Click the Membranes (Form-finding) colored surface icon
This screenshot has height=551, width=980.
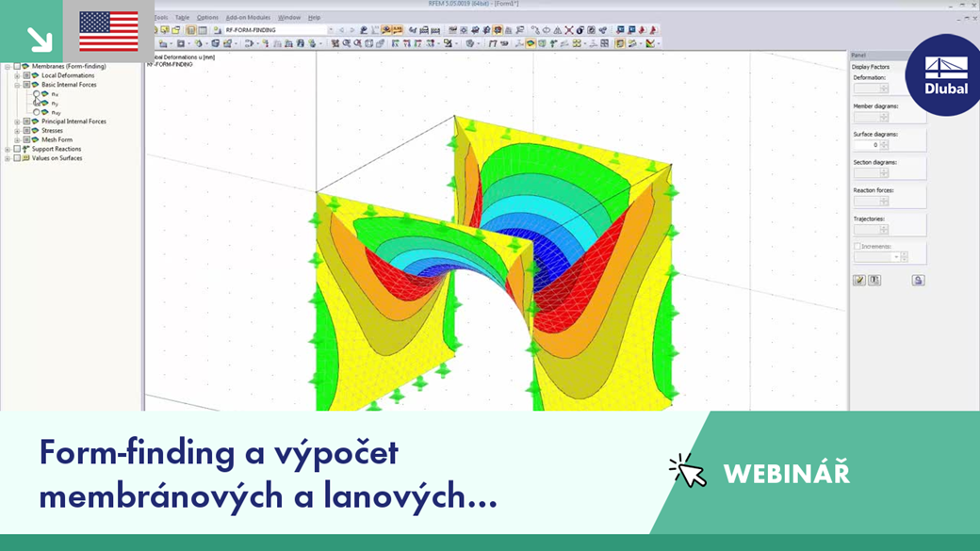[25, 66]
